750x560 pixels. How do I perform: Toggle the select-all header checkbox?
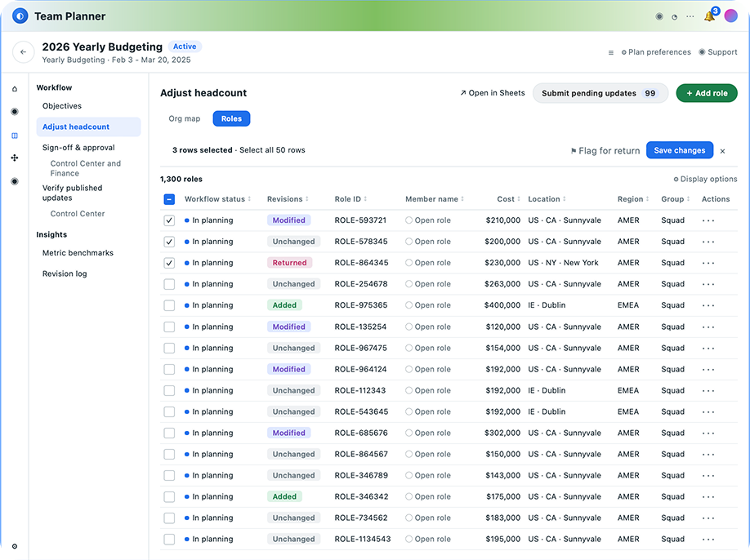pos(169,199)
